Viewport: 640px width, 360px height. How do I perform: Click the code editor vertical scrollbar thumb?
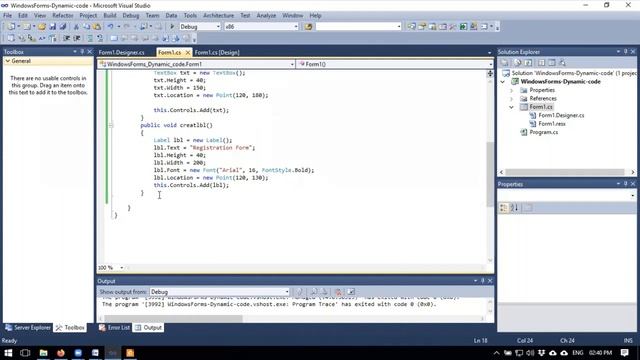coord(490,174)
